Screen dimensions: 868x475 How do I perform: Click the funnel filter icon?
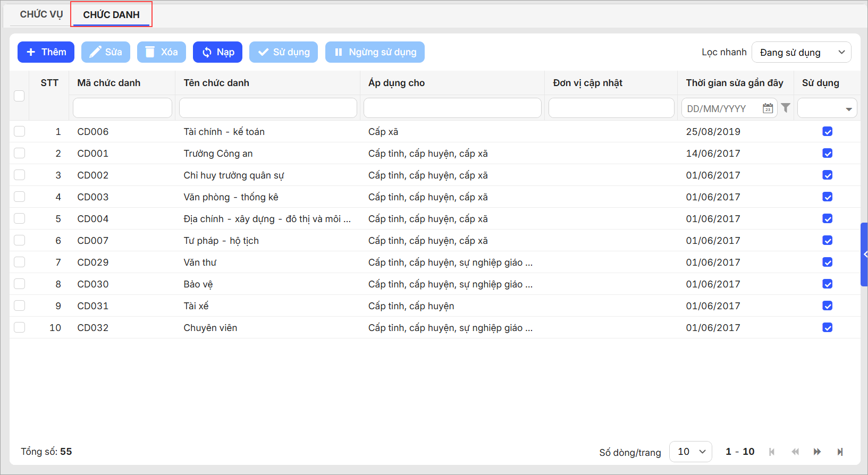[786, 108]
